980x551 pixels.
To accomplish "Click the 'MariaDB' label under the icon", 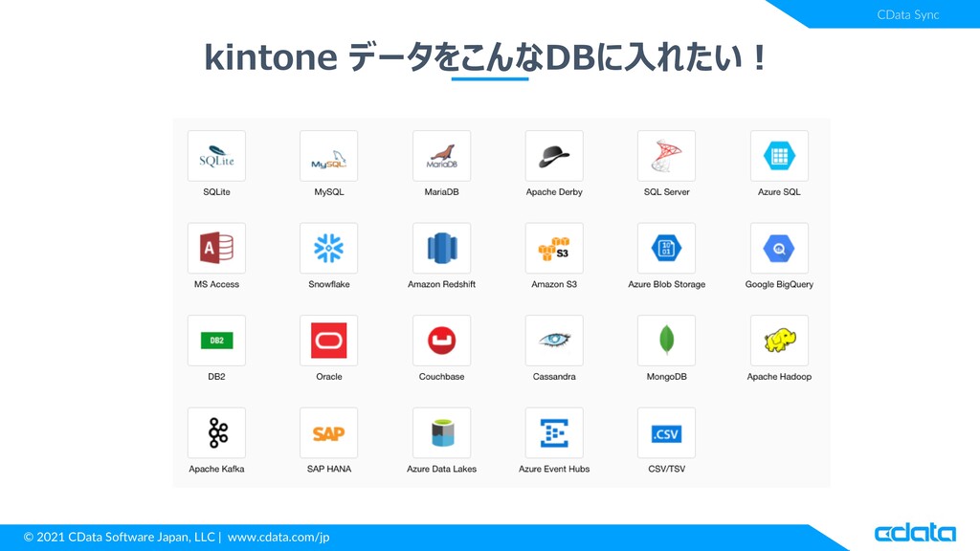I will point(441,191).
